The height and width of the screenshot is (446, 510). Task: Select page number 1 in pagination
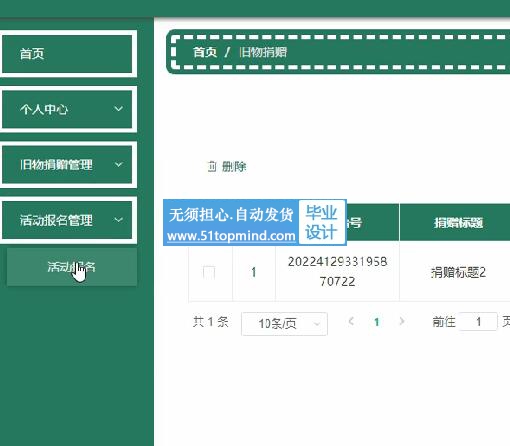377,322
